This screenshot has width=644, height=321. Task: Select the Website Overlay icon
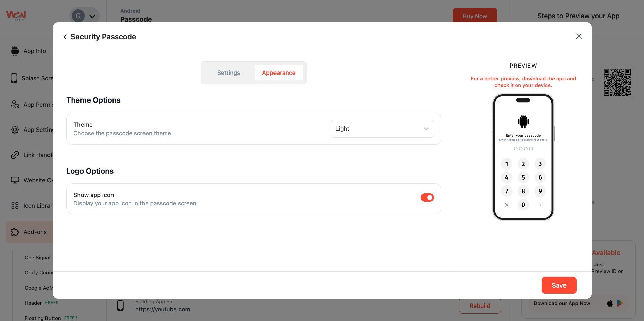click(x=15, y=180)
